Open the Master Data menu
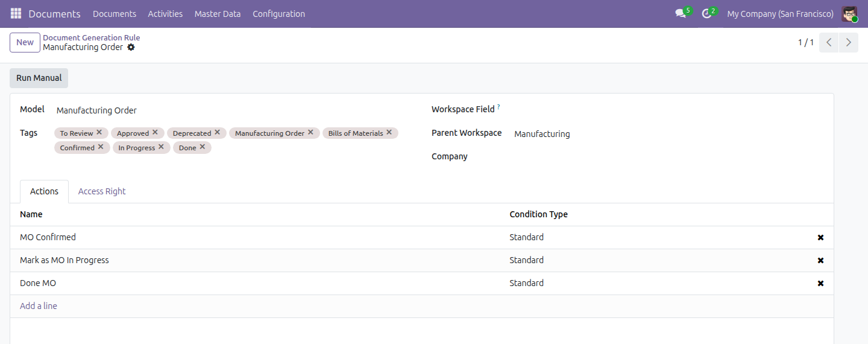This screenshot has height=344, width=868. pos(218,13)
